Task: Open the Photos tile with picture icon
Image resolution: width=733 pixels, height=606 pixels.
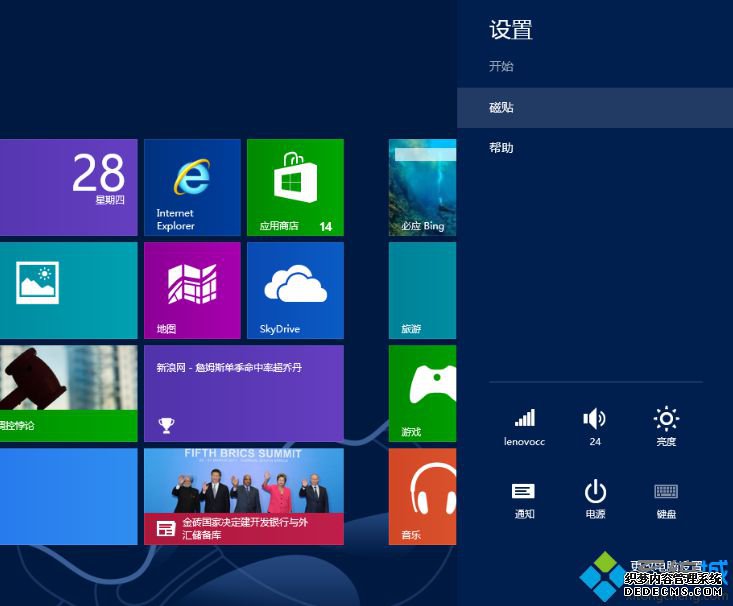Action: click(x=69, y=290)
